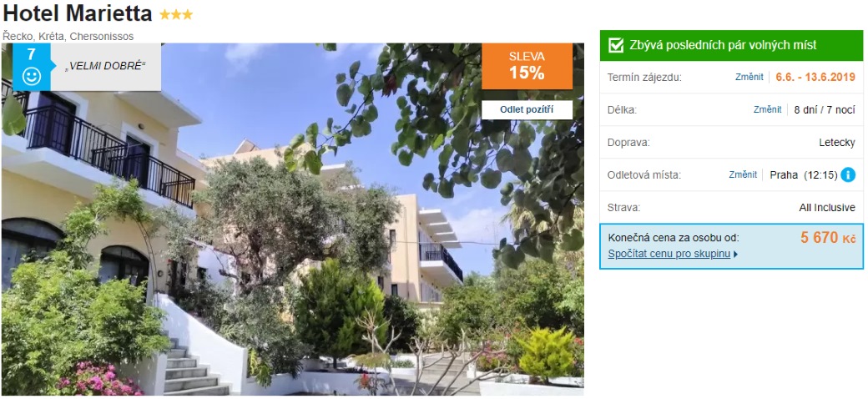Click the final price 5 670 Kč
Screen dimensions: 868x399
click(828, 238)
